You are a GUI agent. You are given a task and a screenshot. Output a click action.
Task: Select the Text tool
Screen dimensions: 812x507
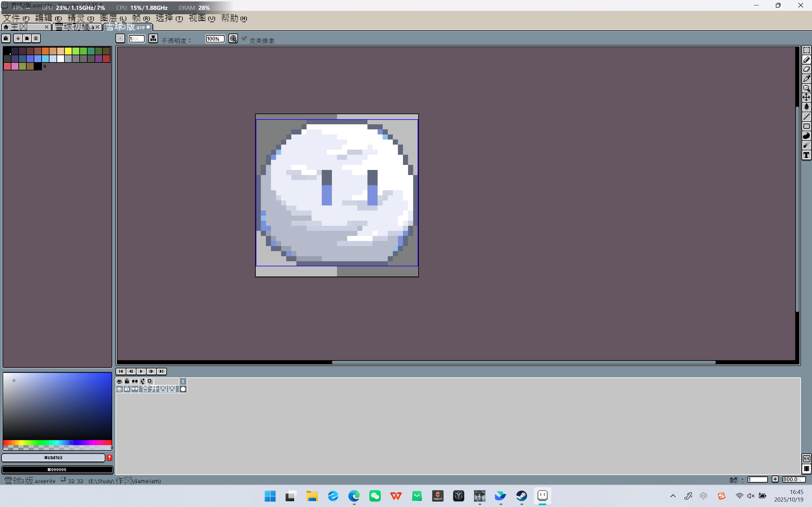pos(806,155)
